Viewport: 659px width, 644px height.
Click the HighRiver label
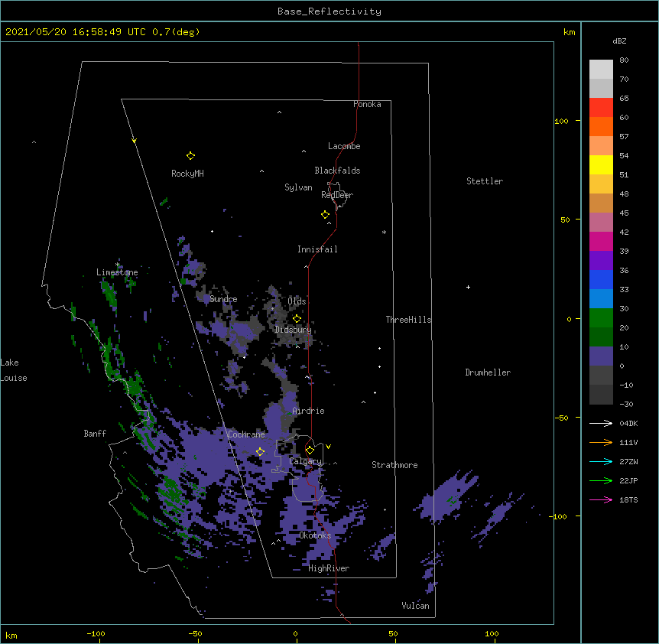(x=329, y=568)
